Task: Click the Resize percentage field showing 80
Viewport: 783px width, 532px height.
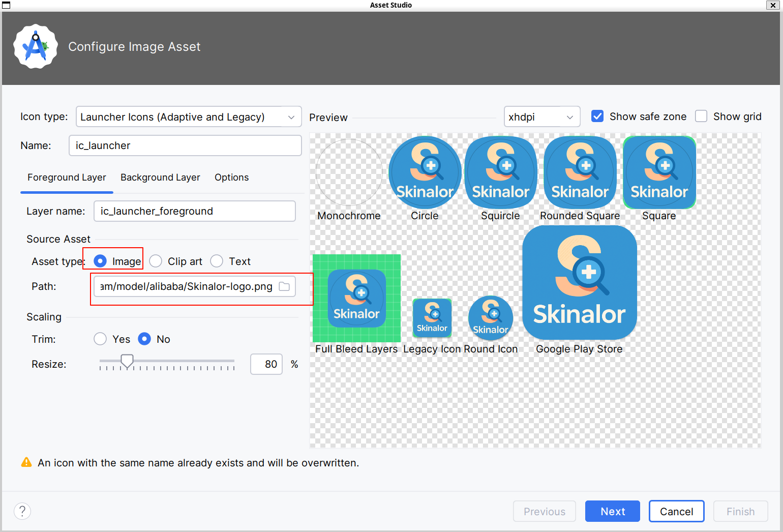Action: click(x=266, y=364)
